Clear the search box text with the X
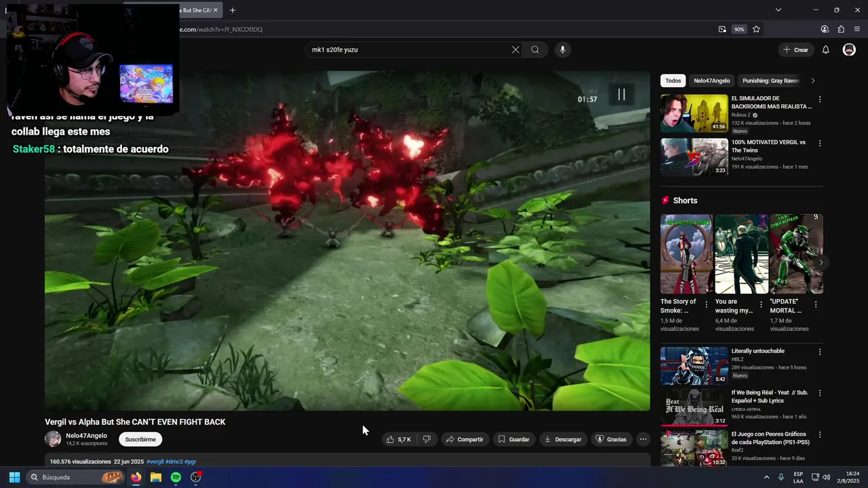 (x=515, y=49)
